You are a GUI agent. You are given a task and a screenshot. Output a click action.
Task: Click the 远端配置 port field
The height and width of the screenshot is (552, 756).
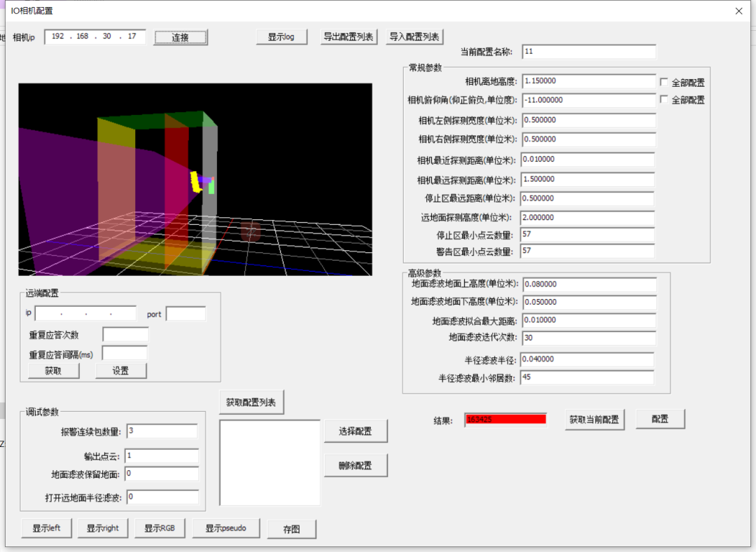tap(185, 314)
